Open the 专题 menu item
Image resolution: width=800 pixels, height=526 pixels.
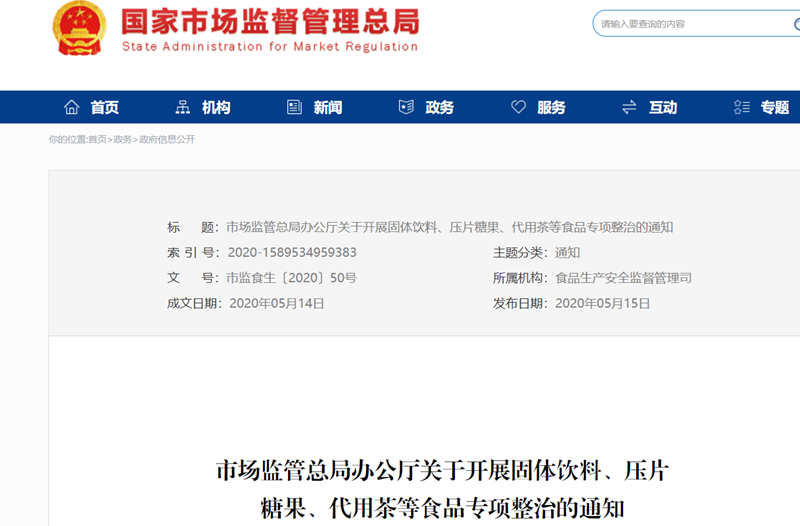pos(774,108)
